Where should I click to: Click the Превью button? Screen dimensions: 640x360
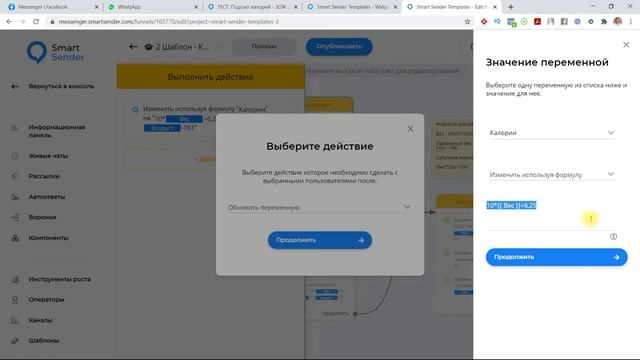click(264, 47)
